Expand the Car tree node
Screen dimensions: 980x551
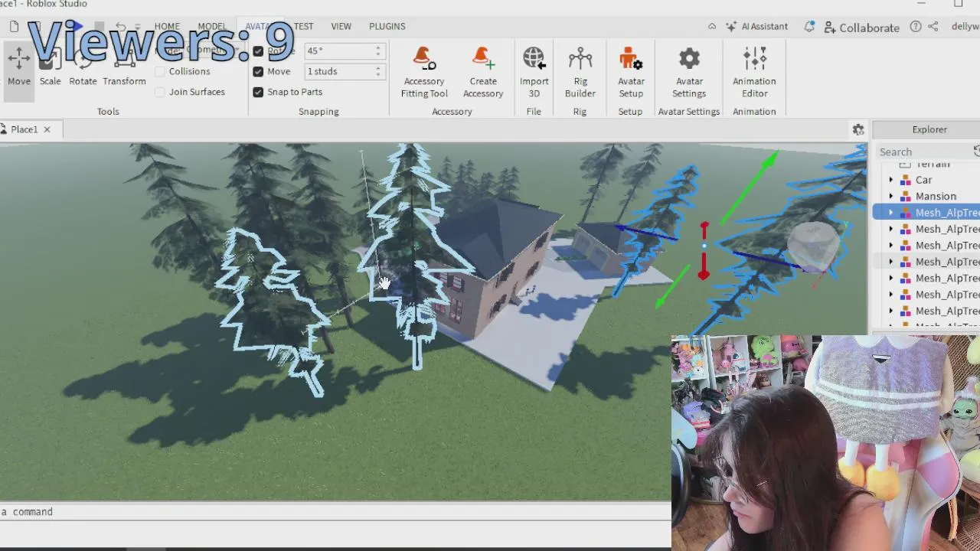click(x=890, y=180)
